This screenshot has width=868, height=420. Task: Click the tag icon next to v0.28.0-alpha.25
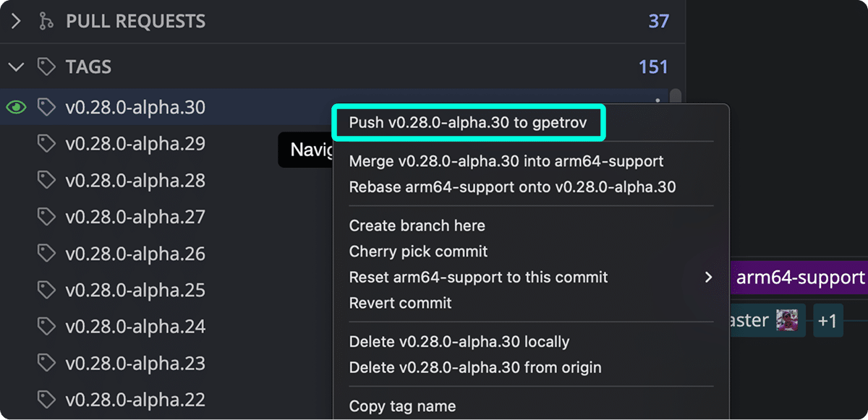coord(46,290)
